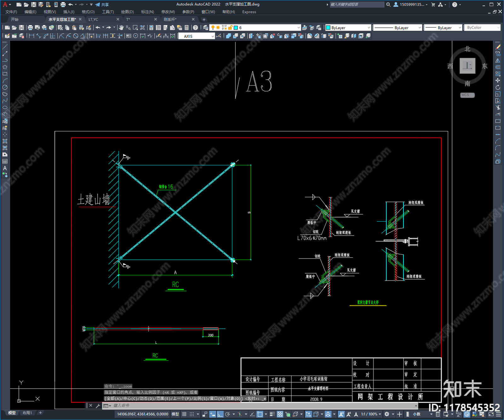Open the Layer Properties Manager icon
This screenshot has width=504, height=420.
(x=205, y=28)
